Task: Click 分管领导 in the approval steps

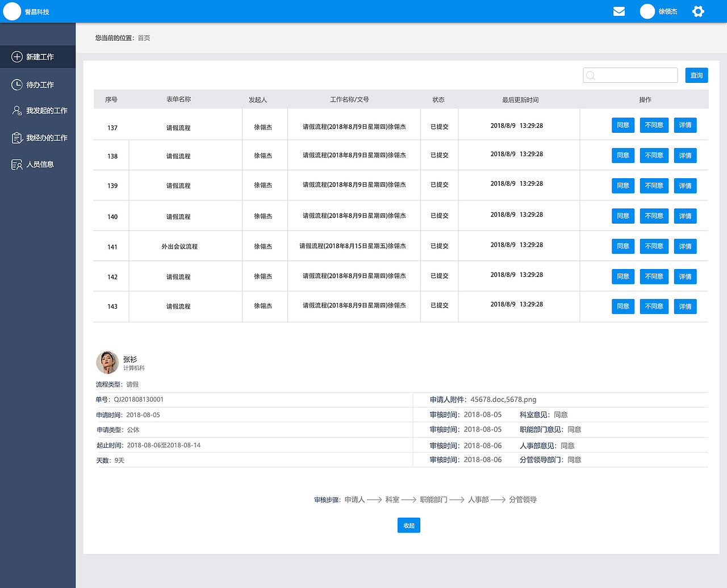Action: point(523,499)
